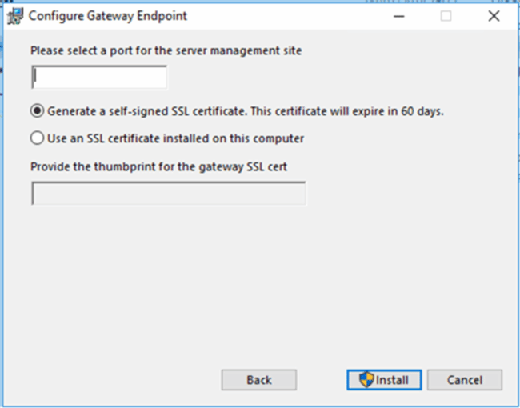Click the 'Configure Gateway Endpoint' title text
Image resolution: width=520 pixels, height=408 pixels.
108,16
